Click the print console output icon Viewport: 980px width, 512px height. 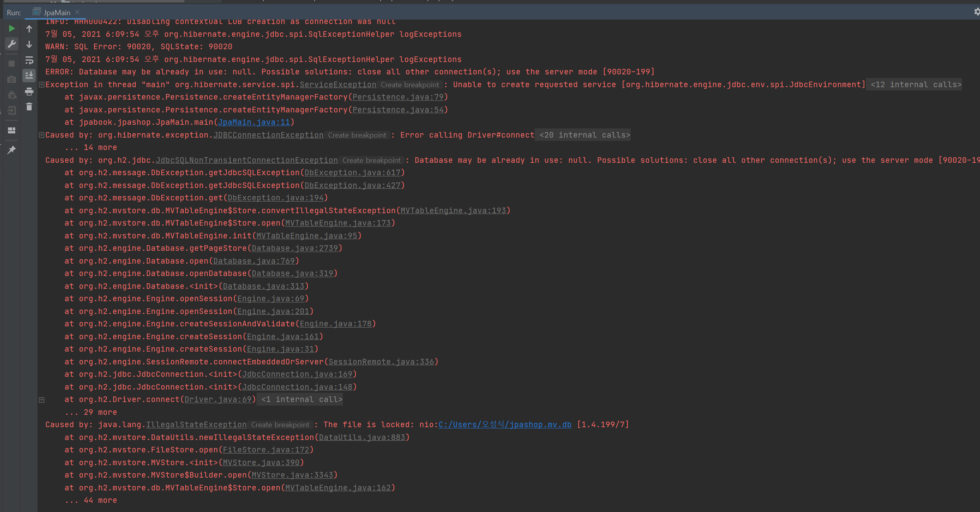point(29,92)
